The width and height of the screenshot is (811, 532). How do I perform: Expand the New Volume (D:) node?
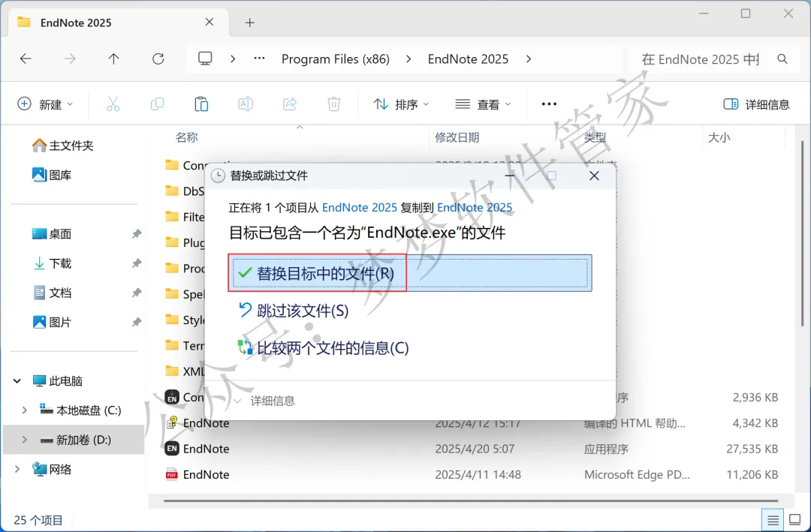tap(24, 440)
